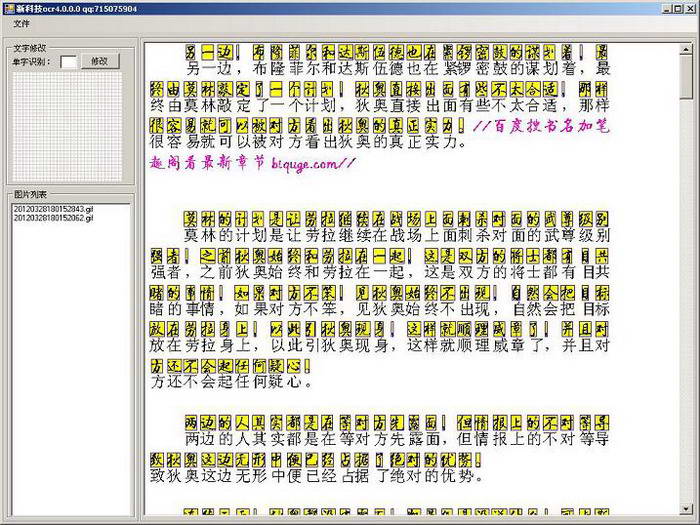Click recognized line starting with 终由莫林敲定
Screen dimensions: 700x525
coord(379,106)
